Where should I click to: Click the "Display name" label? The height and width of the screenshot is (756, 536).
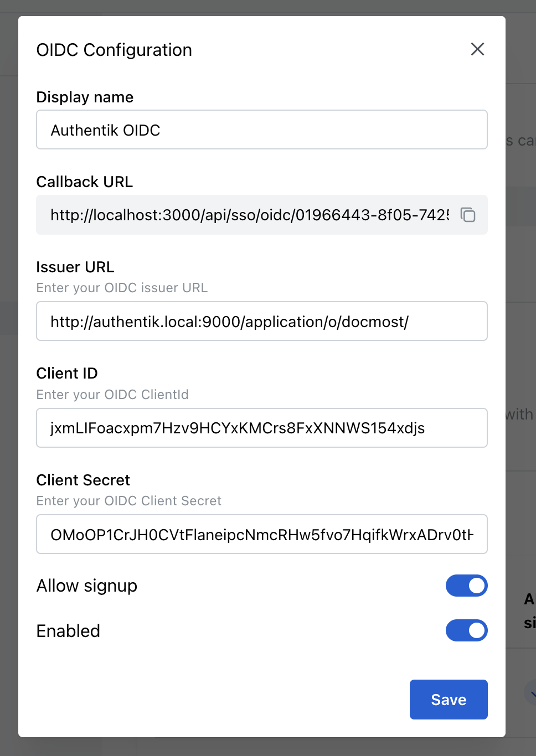(85, 97)
